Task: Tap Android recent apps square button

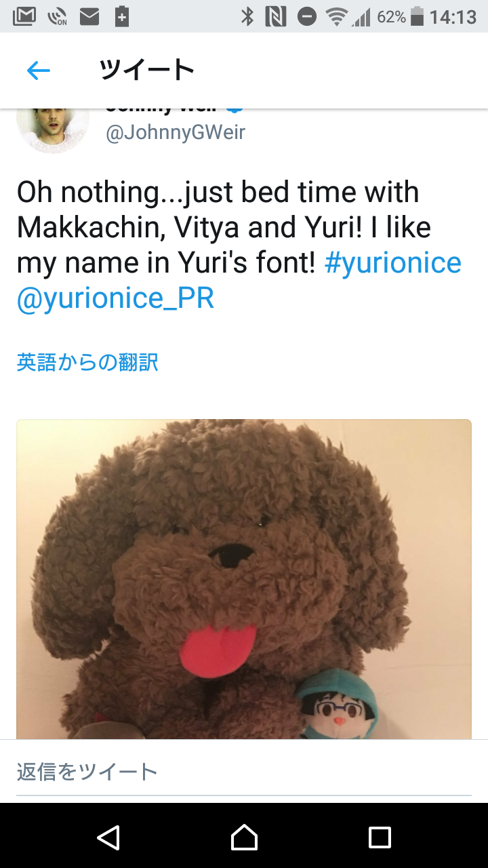Action: tap(380, 837)
